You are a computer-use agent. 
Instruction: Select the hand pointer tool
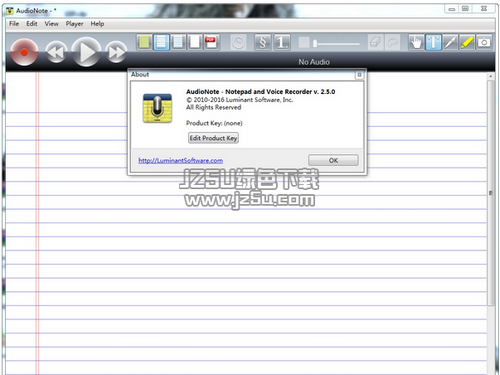coord(416,42)
